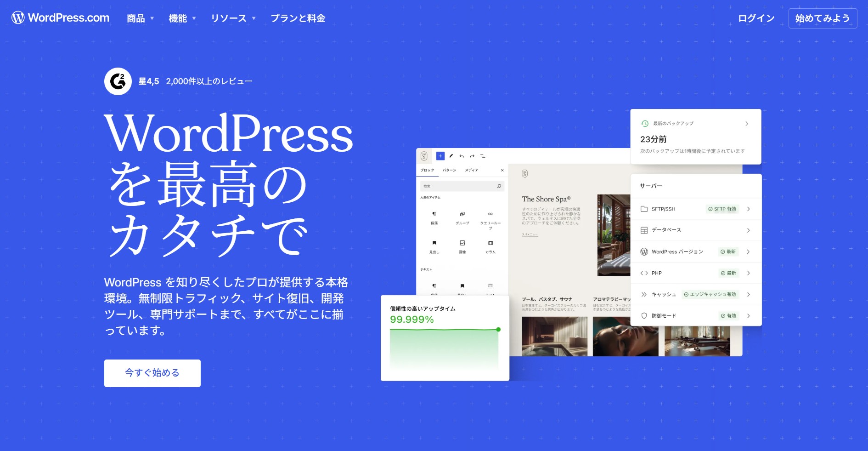Screen dimensions: 868x451
Task: Expand the 防御モード row chevron
Action: pos(749,316)
